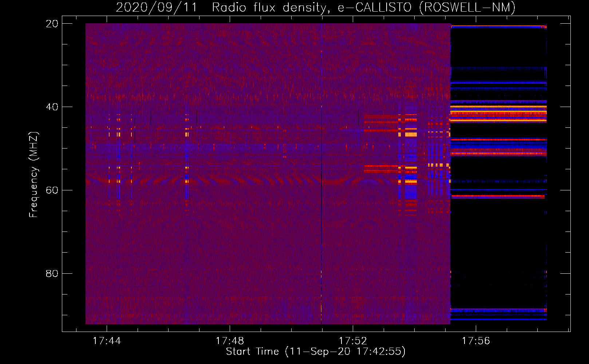Click the 'Start Time (11-Sep-20 17:42:55)' label

point(316,352)
